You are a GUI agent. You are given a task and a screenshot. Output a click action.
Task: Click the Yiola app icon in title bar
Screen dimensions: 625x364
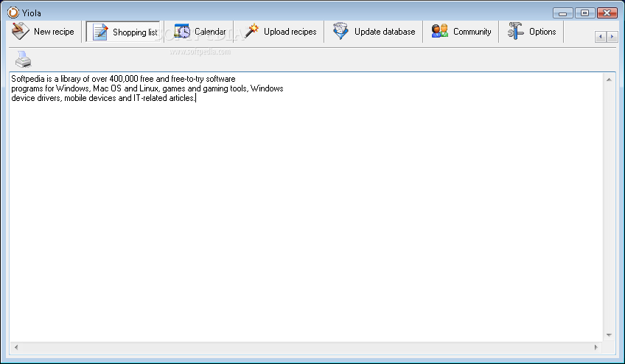(13, 13)
